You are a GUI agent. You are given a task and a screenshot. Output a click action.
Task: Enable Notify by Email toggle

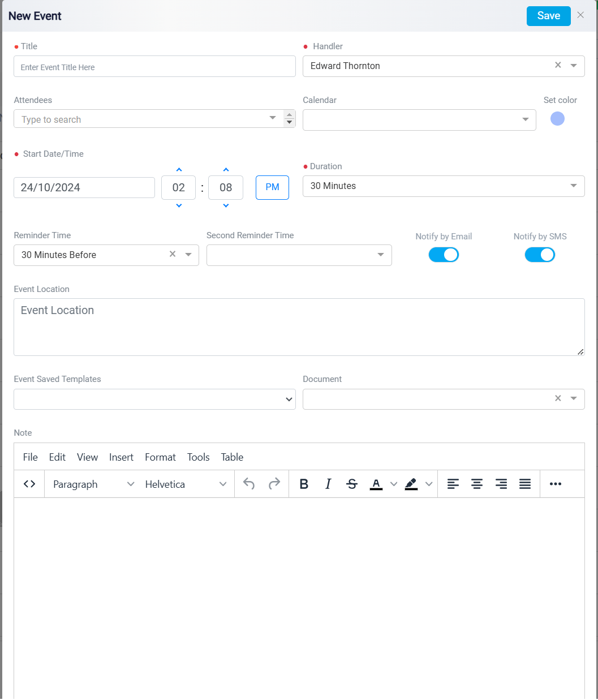tap(444, 255)
